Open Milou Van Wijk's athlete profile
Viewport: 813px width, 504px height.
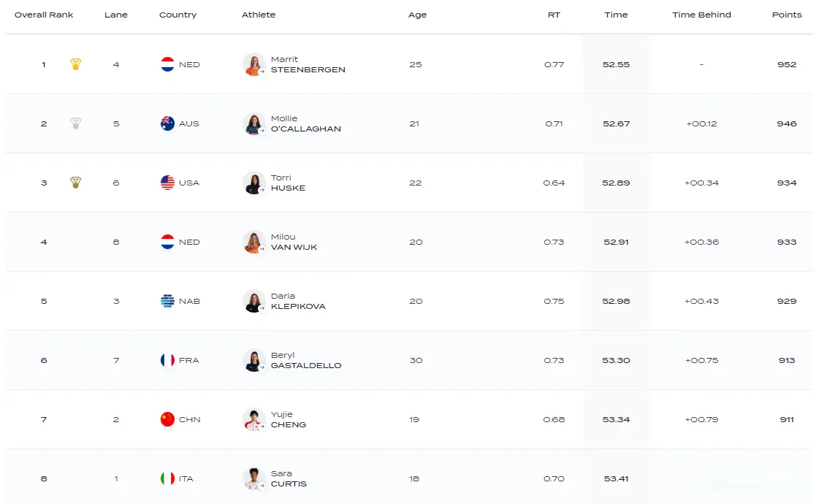pos(294,242)
